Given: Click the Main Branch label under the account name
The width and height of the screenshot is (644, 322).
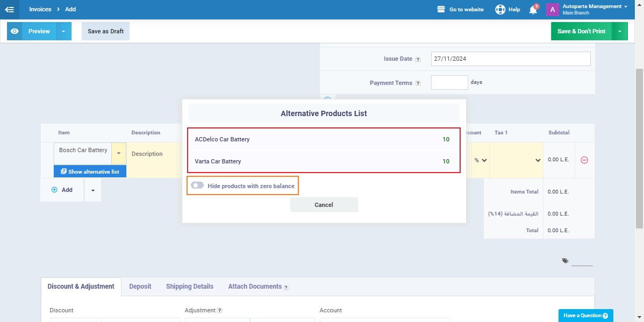Looking at the screenshot, I should point(576,13).
